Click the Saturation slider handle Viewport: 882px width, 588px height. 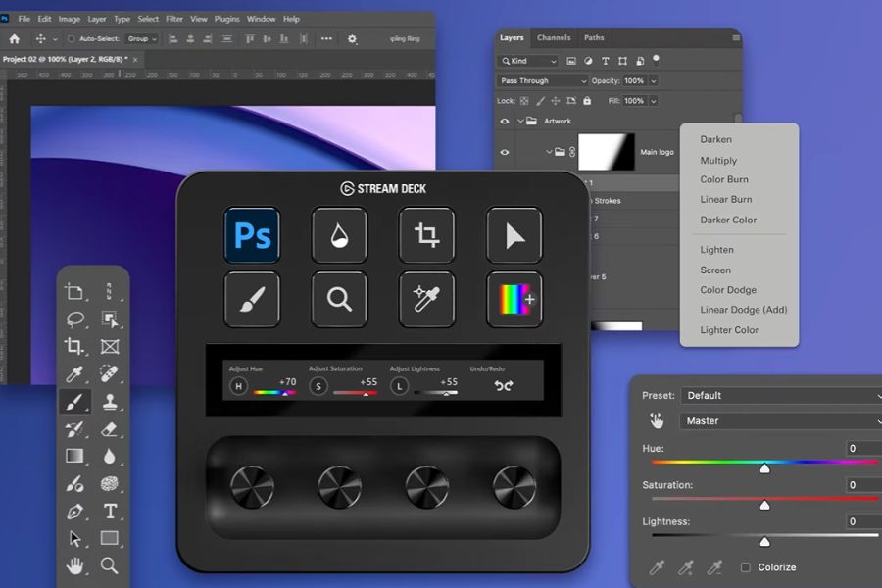click(x=764, y=505)
